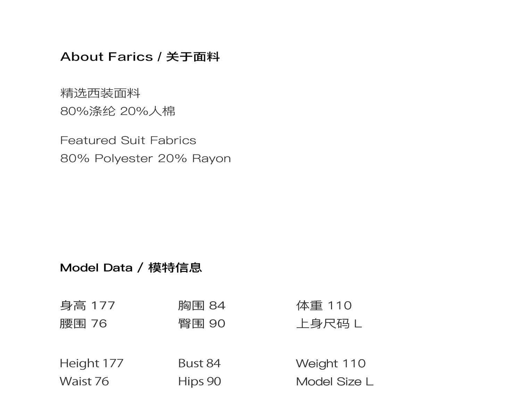
Task: Click the "腰围 76" measurement
Action: pos(83,324)
